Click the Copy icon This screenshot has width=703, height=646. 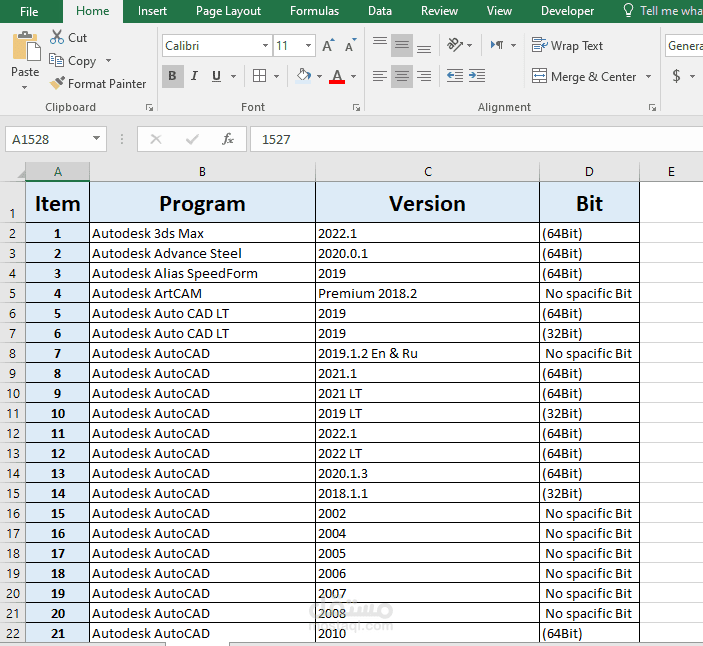pyautogui.click(x=56, y=60)
